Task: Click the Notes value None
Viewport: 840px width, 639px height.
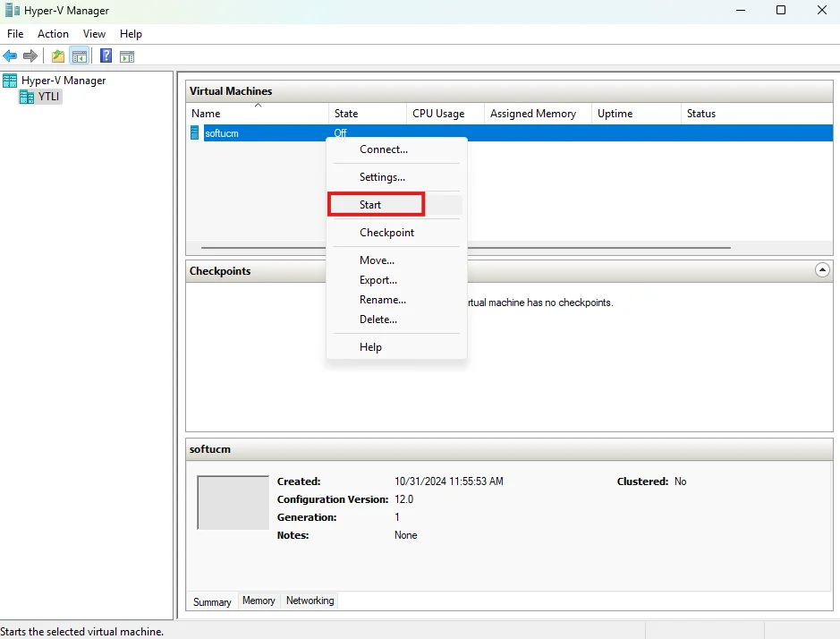Action: pyautogui.click(x=405, y=535)
